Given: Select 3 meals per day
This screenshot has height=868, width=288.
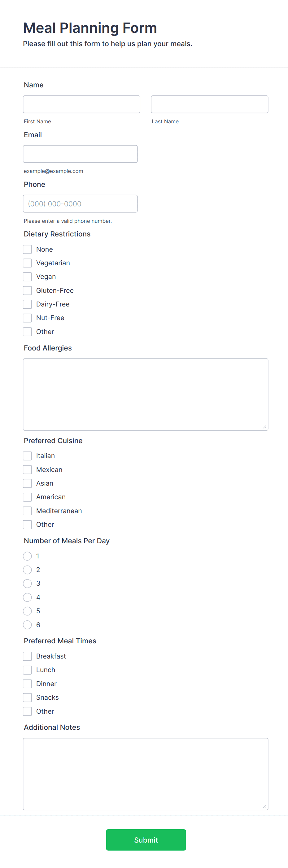Looking at the screenshot, I should coord(27,583).
